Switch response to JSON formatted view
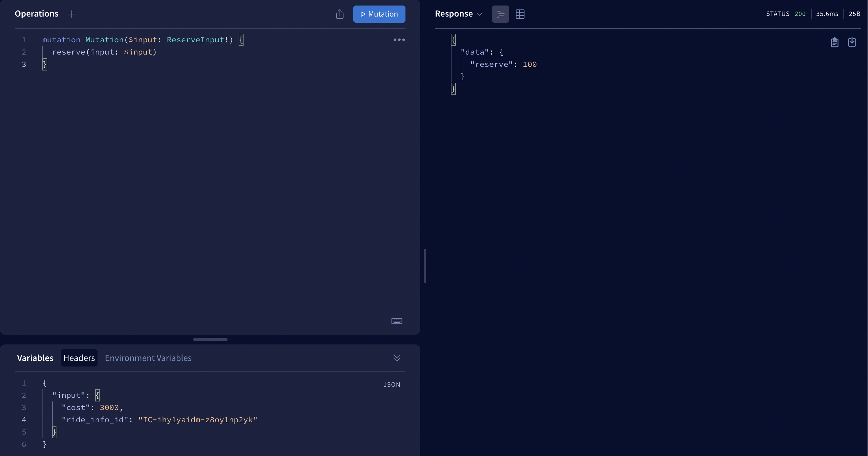The image size is (868, 456). pyautogui.click(x=500, y=14)
